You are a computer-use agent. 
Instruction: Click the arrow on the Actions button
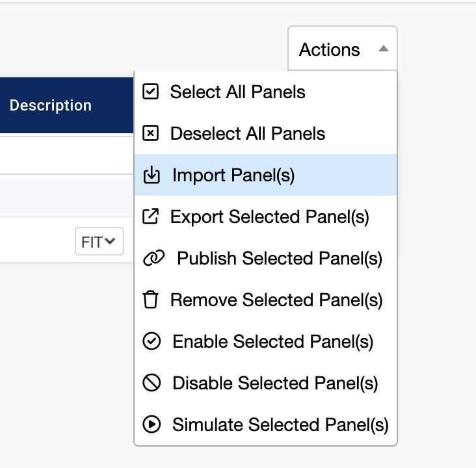pyautogui.click(x=384, y=49)
